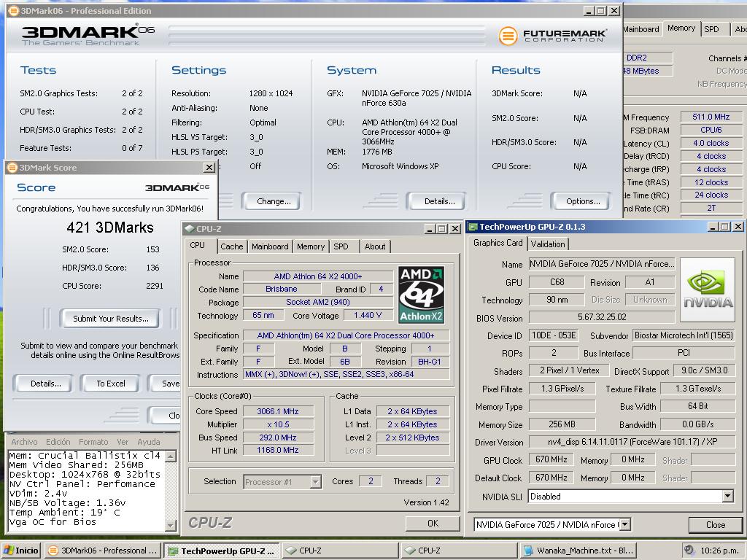Open the Ayuda menu in Notepad
The width and height of the screenshot is (747, 560).
point(149,442)
